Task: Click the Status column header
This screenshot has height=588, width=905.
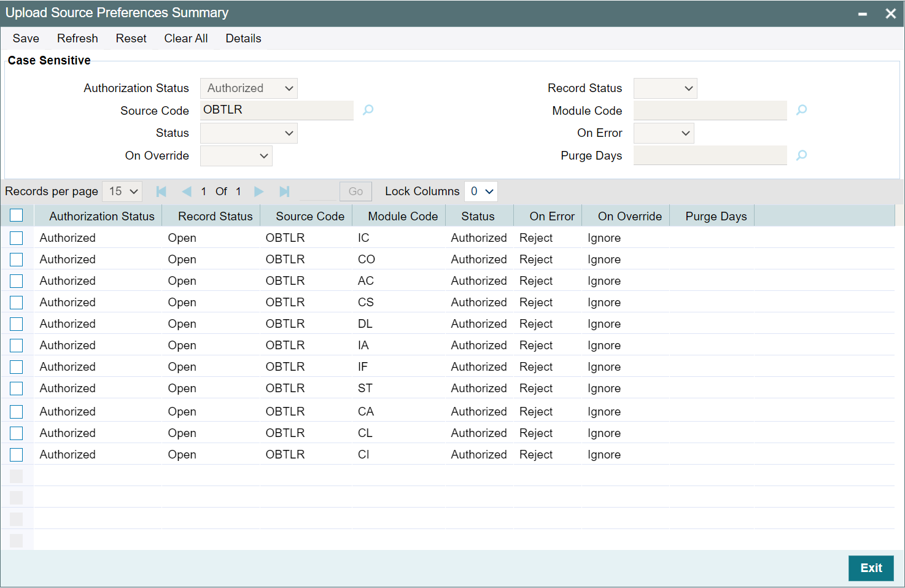Action: pyautogui.click(x=478, y=216)
